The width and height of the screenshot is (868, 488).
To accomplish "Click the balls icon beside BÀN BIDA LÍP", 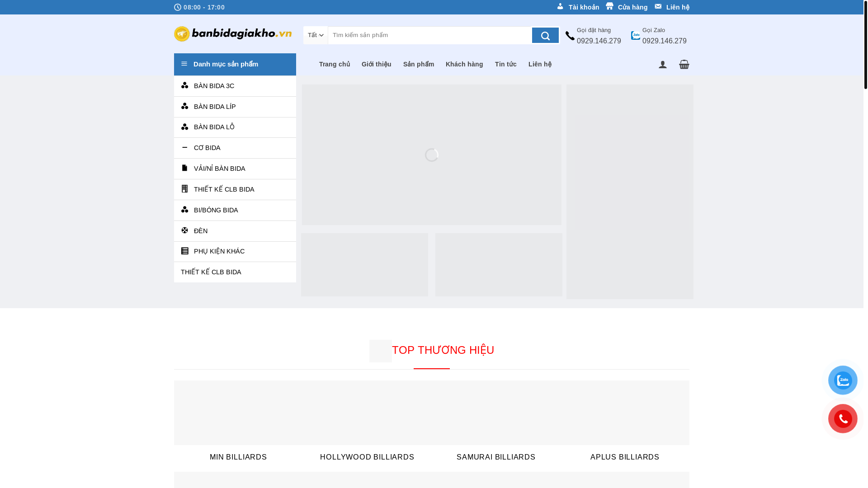I will tap(184, 106).
